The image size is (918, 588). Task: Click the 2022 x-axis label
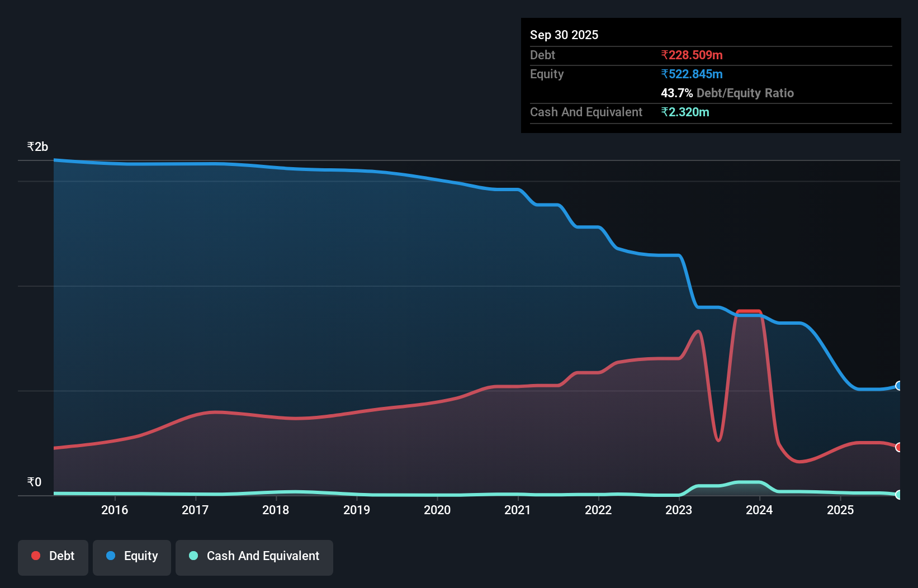tap(598, 510)
